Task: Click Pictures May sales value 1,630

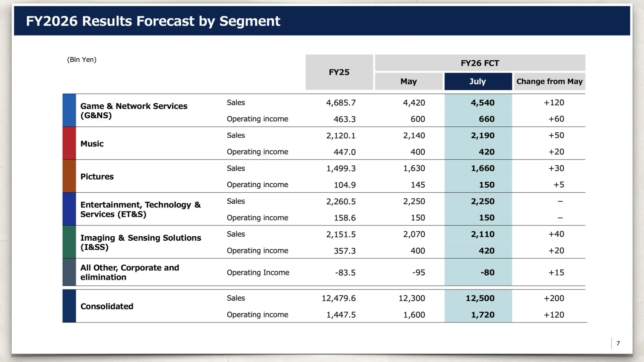Action: click(x=414, y=168)
